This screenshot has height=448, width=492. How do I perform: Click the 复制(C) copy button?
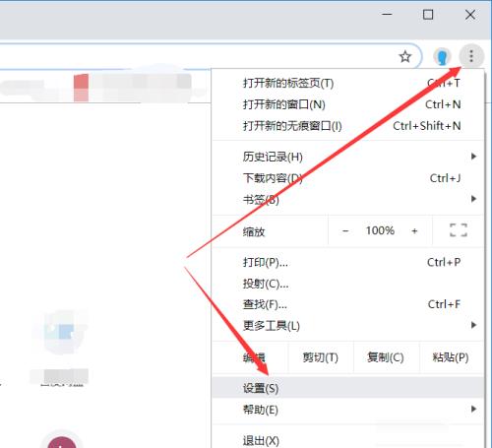386,357
